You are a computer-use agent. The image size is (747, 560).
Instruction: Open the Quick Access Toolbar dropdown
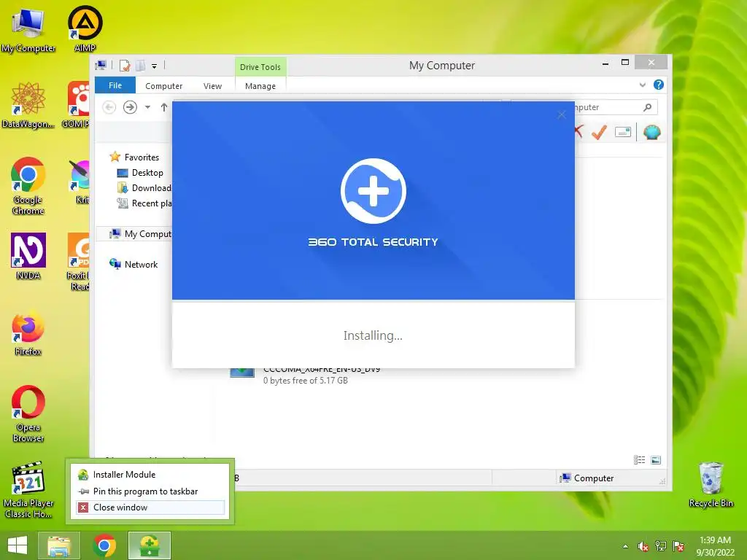pos(155,66)
